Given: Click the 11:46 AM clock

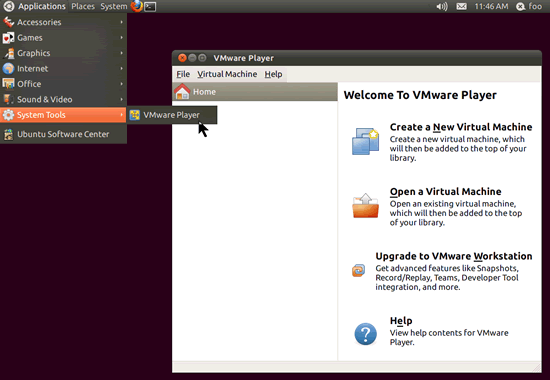Looking at the screenshot, I should [x=491, y=6].
